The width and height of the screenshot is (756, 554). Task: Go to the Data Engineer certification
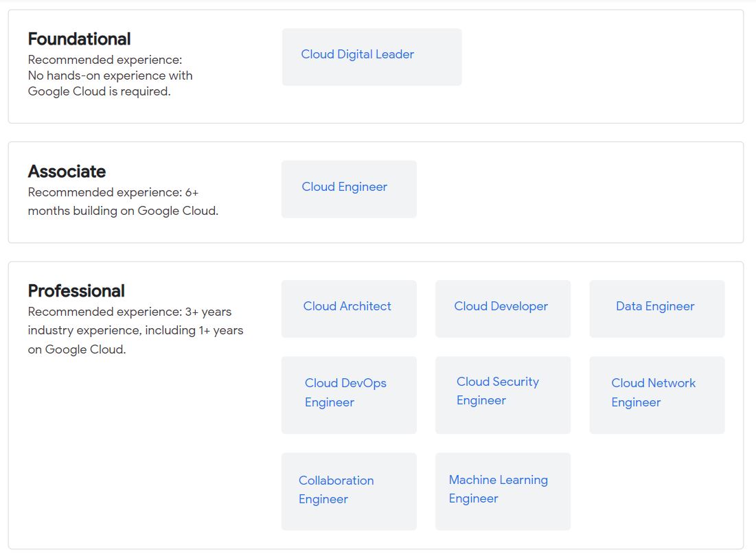coord(657,309)
